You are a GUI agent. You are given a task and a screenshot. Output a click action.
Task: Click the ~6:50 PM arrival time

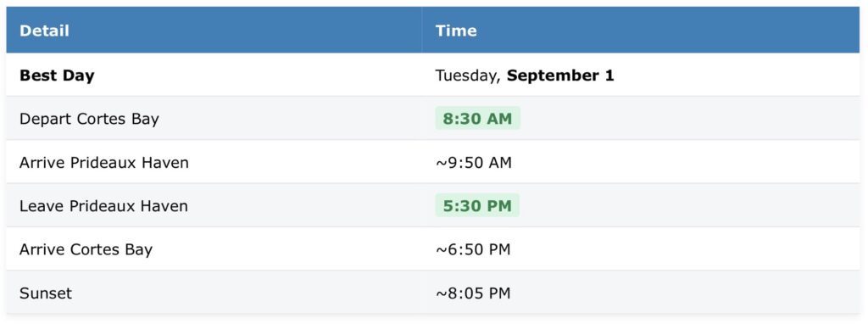tap(473, 249)
